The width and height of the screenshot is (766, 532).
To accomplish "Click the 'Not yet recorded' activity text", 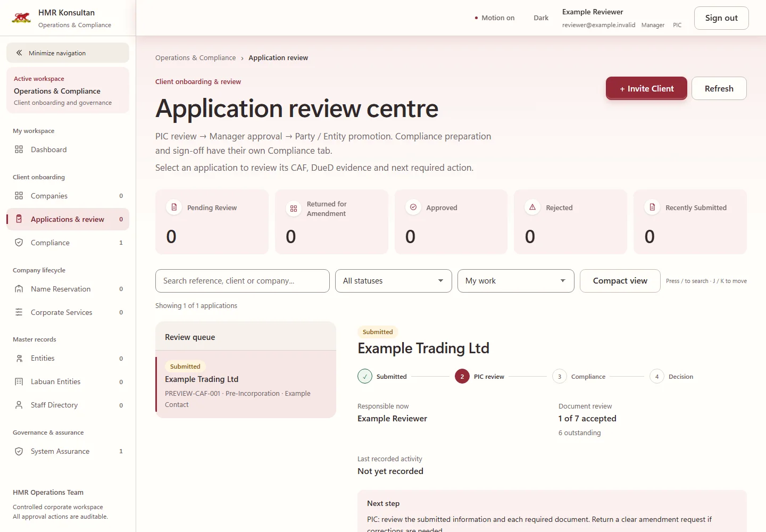I will tap(390, 471).
